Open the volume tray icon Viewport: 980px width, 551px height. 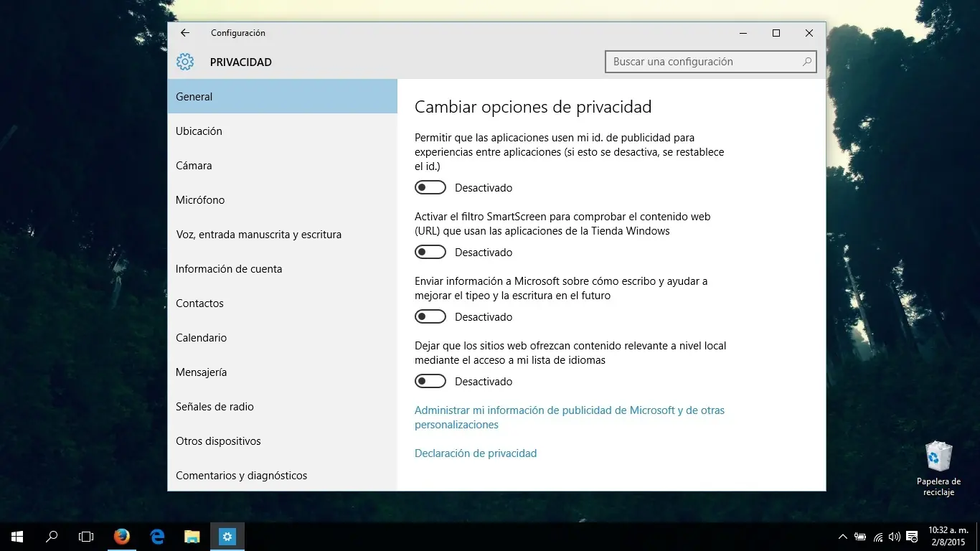pyautogui.click(x=894, y=537)
